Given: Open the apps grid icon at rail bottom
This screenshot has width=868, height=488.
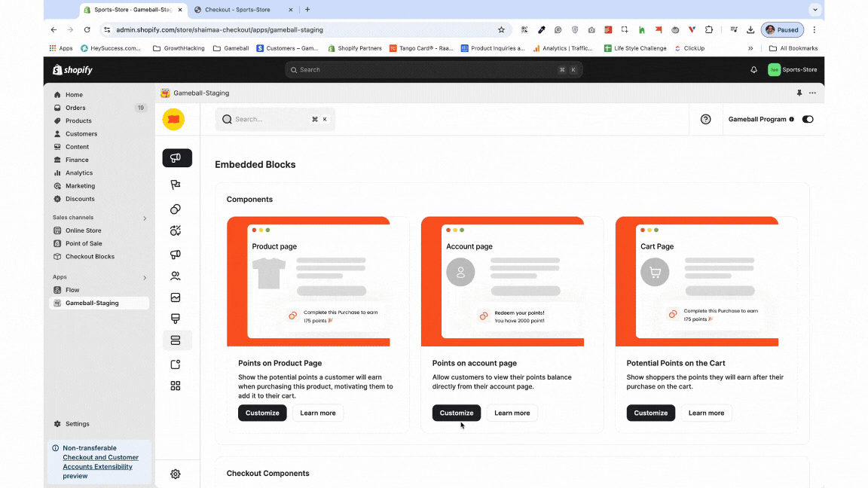Looking at the screenshot, I should pos(176,386).
